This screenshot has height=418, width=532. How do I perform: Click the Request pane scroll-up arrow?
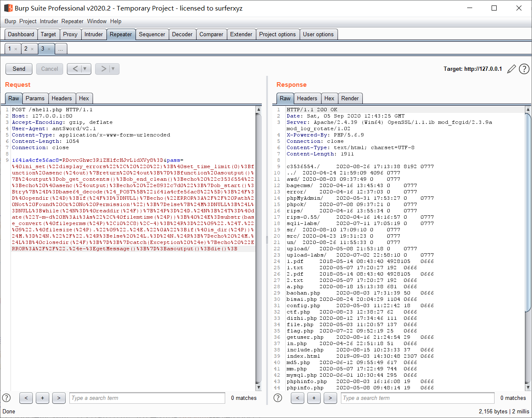tap(258, 110)
